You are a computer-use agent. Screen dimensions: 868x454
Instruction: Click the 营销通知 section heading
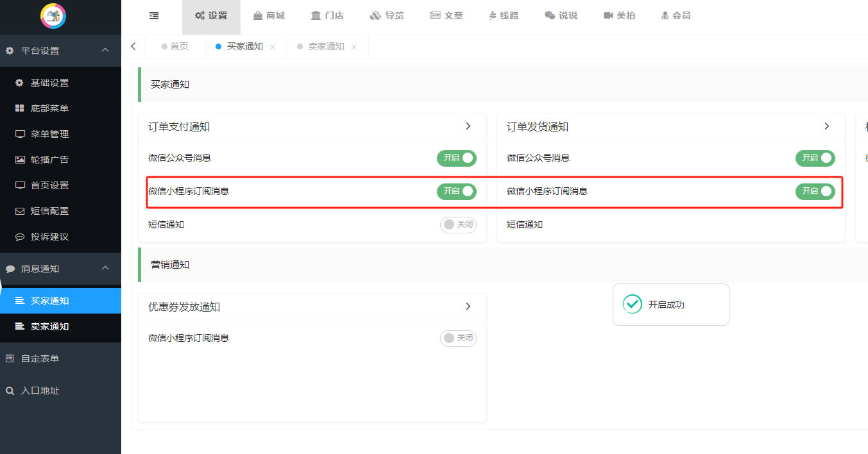click(x=170, y=264)
